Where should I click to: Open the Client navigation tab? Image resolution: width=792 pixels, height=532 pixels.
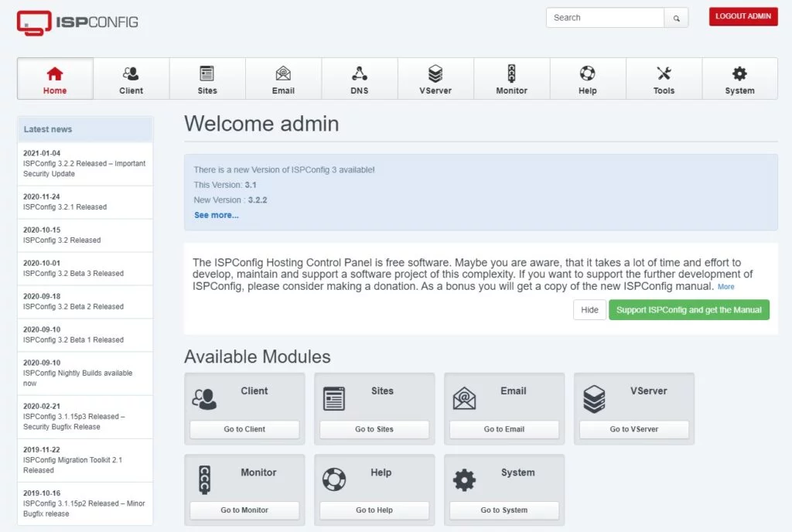[x=131, y=78]
